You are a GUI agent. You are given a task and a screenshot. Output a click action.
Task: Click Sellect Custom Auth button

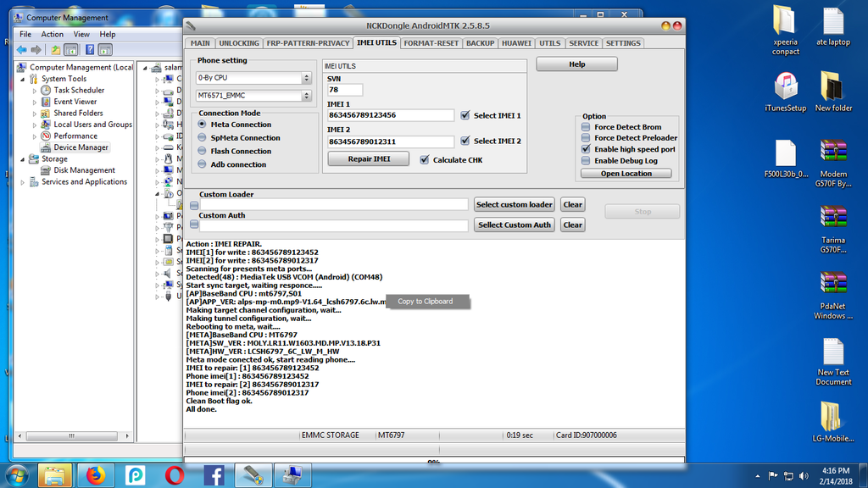pyautogui.click(x=515, y=225)
